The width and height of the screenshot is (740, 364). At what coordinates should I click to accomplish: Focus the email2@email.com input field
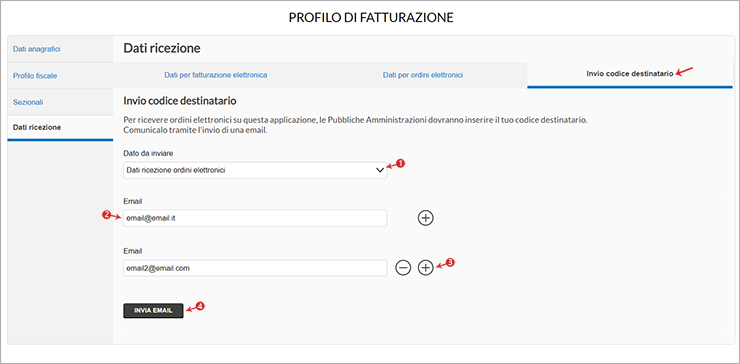(255, 268)
